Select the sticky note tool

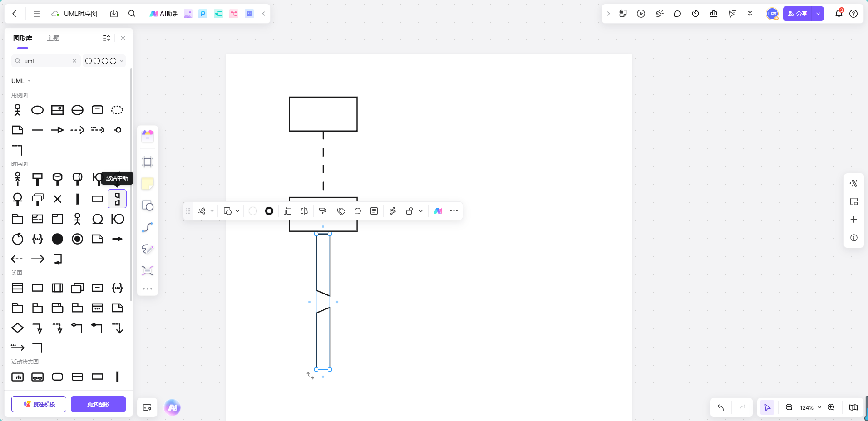[148, 184]
